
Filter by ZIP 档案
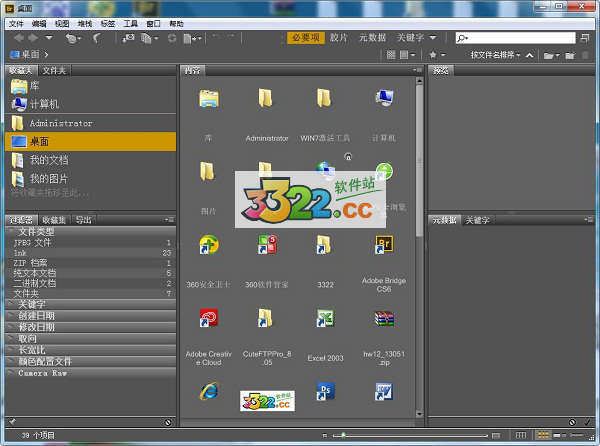pyautogui.click(x=91, y=263)
